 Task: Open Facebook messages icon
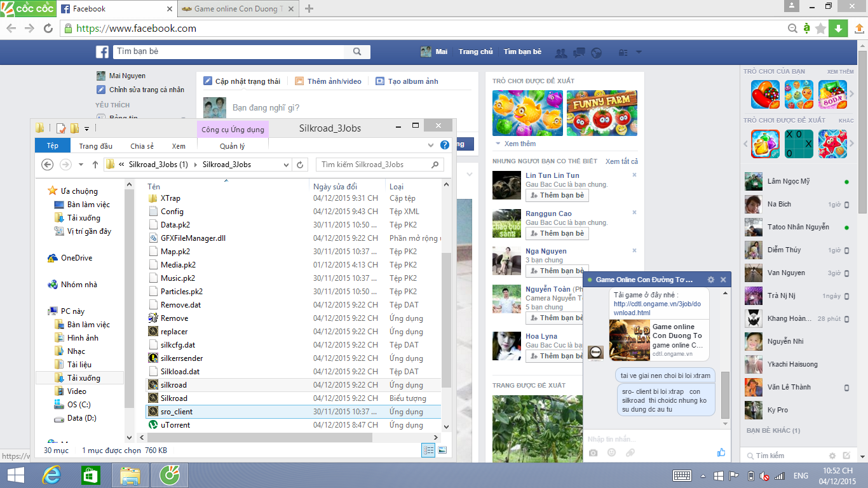pos(579,52)
